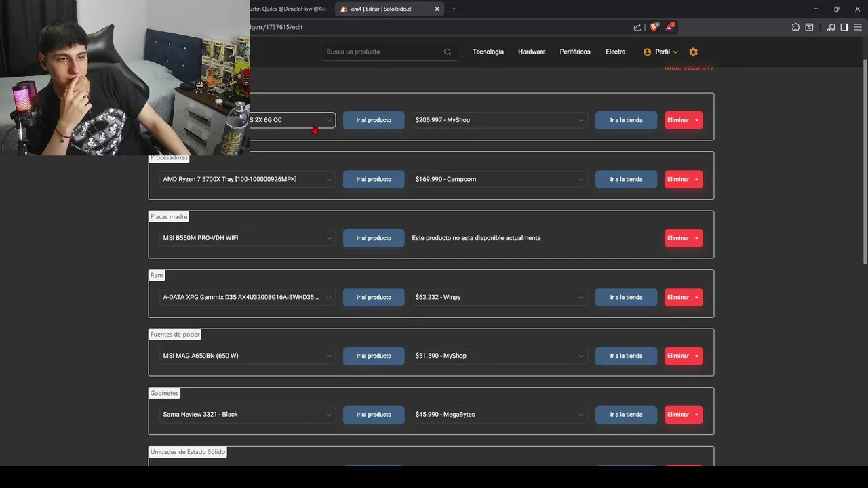
Task: Click the orange profile avatar icon
Action: pos(647,52)
